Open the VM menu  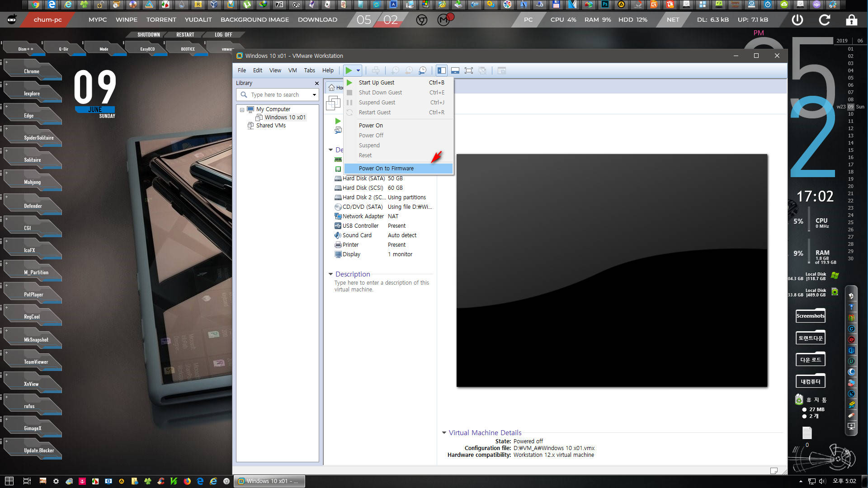(292, 70)
